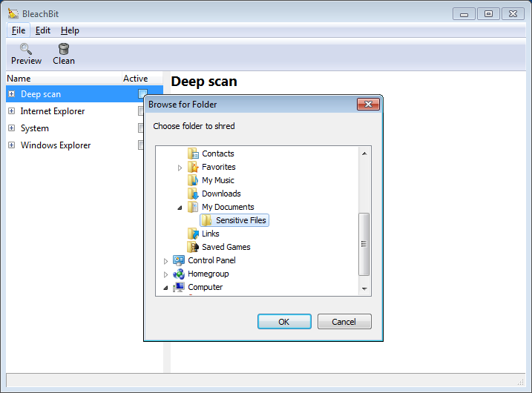Click the folder tree scroll down arrow
Image resolution: width=532 pixels, height=393 pixels.
point(364,288)
